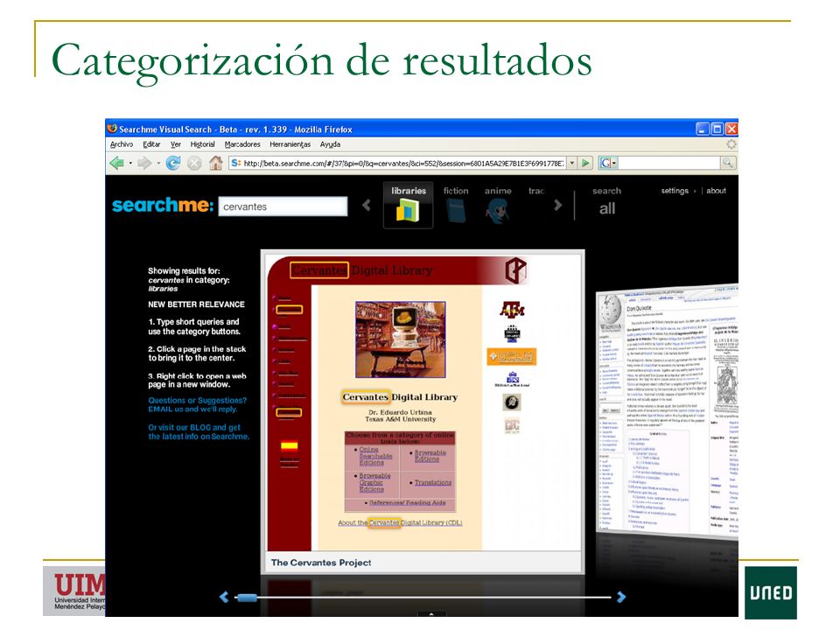Open the Editar menu
Viewport: 840px width, 630px height.
(x=151, y=144)
